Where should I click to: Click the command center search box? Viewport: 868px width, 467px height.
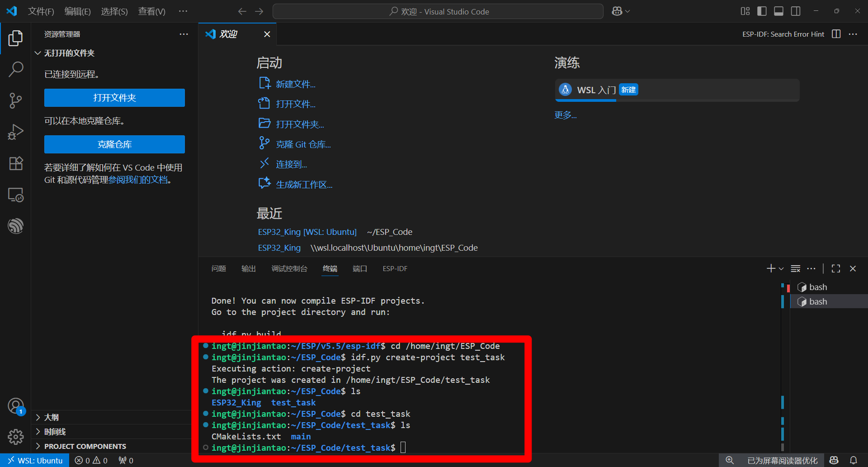pyautogui.click(x=438, y=11)
